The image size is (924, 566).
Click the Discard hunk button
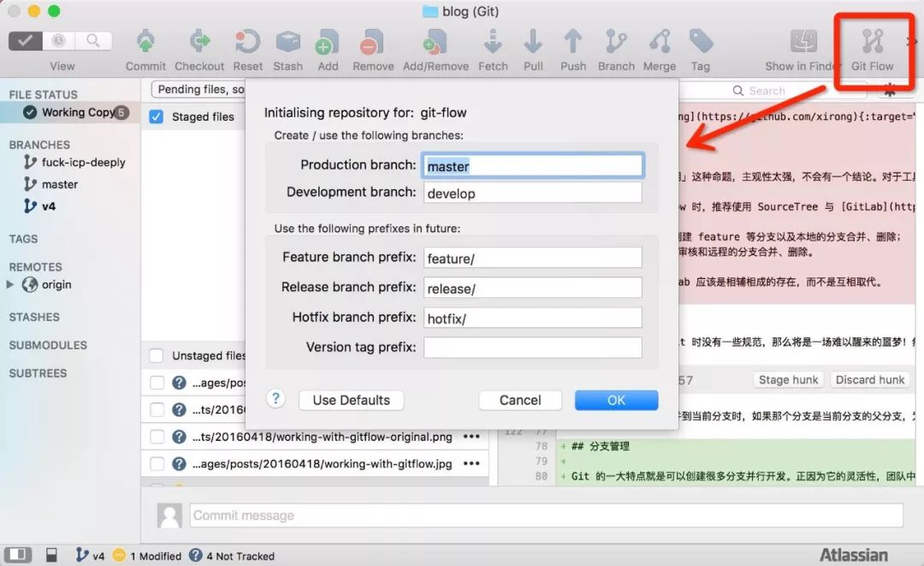pyautogui.click(x=870, y=379)
